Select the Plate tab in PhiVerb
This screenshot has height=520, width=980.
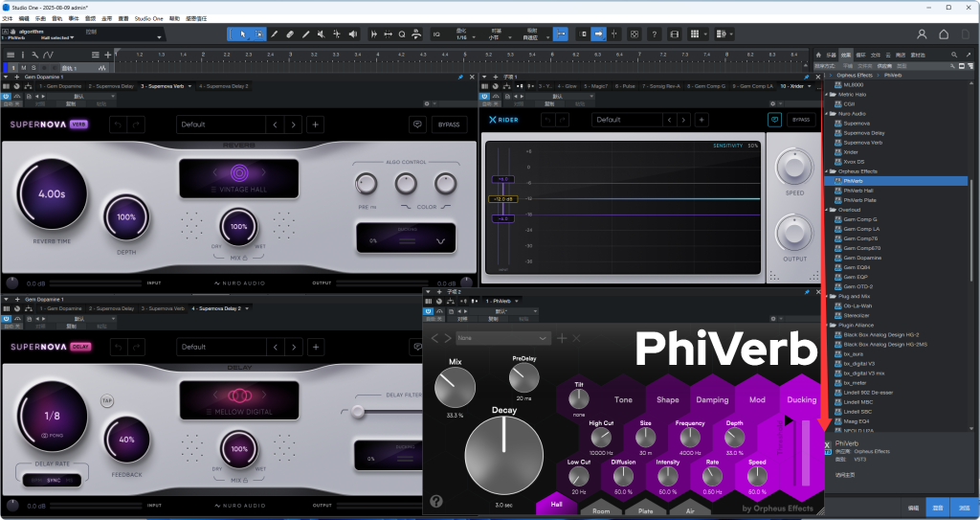[x=646, y=510]
